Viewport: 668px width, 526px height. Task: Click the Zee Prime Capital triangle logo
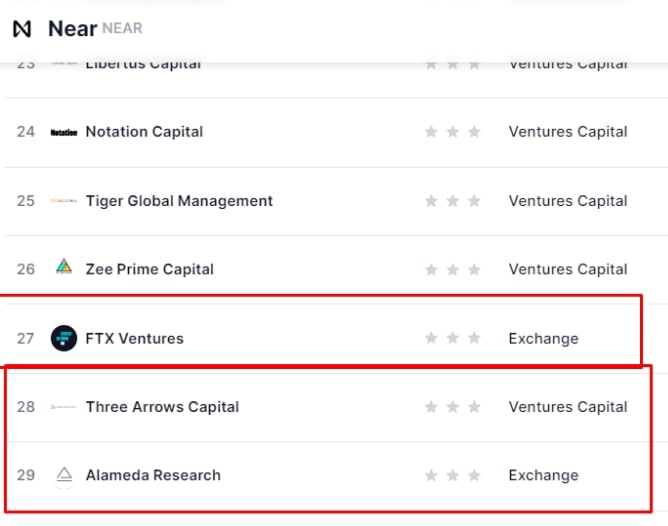click(x=64, y=266)
